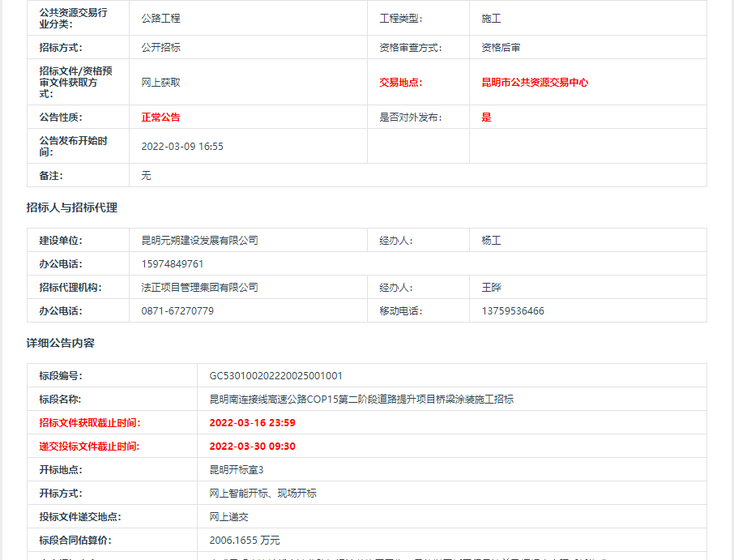Click the mobile number 13759536466
Screen dimensions: 734x560
(x=512, y=311)
